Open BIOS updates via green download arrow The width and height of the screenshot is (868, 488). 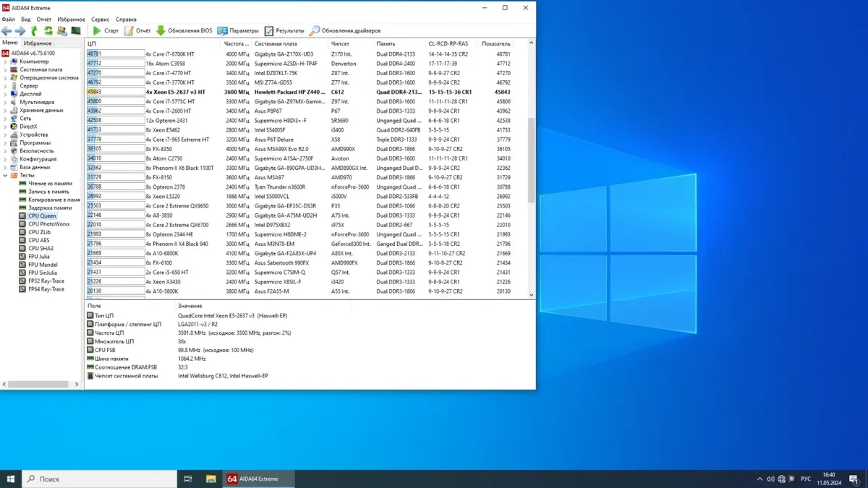tap(161, 31)
